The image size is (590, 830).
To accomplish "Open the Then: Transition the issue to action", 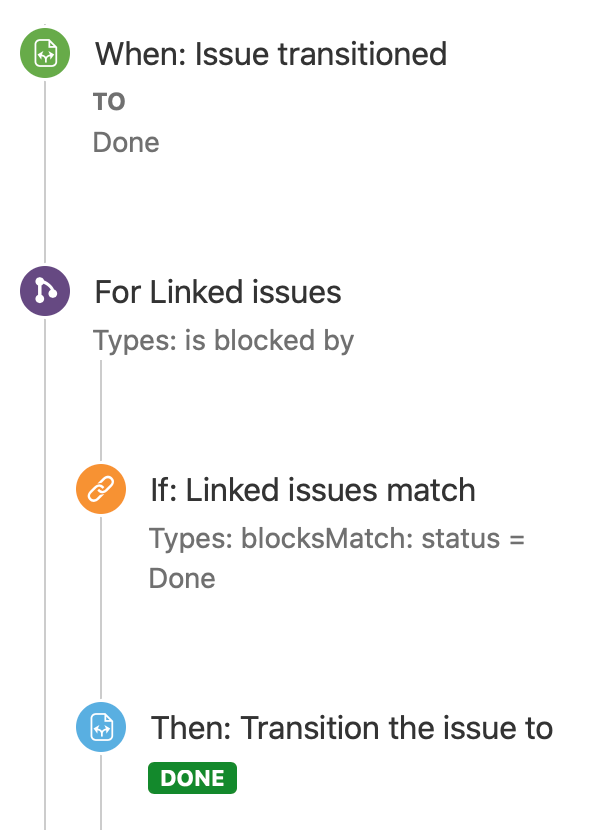I will click(x=353, y=728).
